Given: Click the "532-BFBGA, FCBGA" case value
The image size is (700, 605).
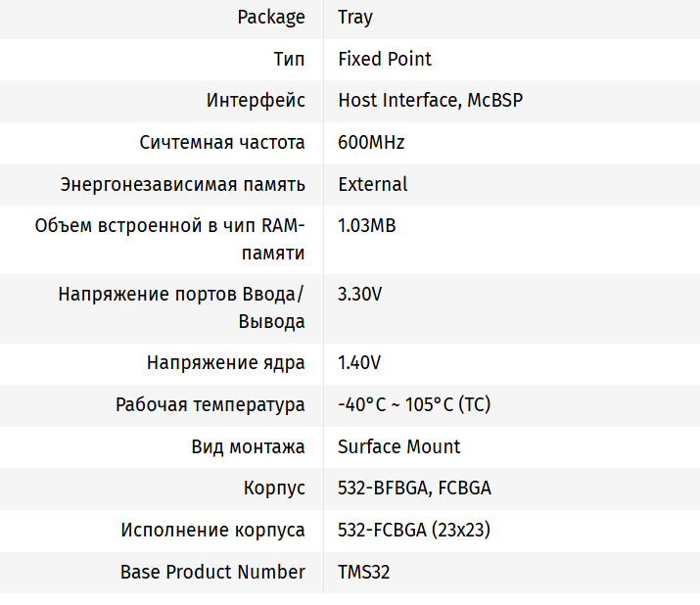Looking at the screenshot, I should (414, 488).
